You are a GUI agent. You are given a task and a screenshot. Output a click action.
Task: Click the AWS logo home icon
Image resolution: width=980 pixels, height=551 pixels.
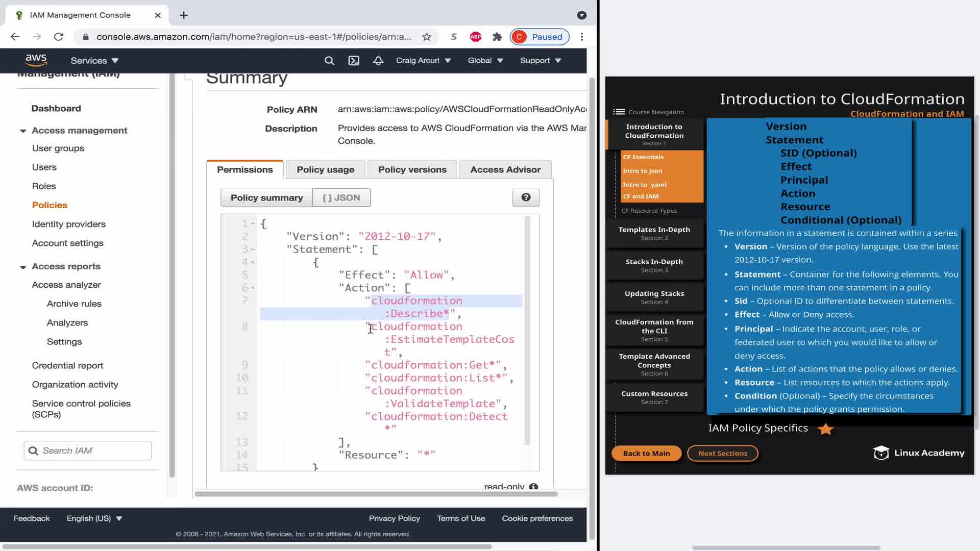(36, 60)
